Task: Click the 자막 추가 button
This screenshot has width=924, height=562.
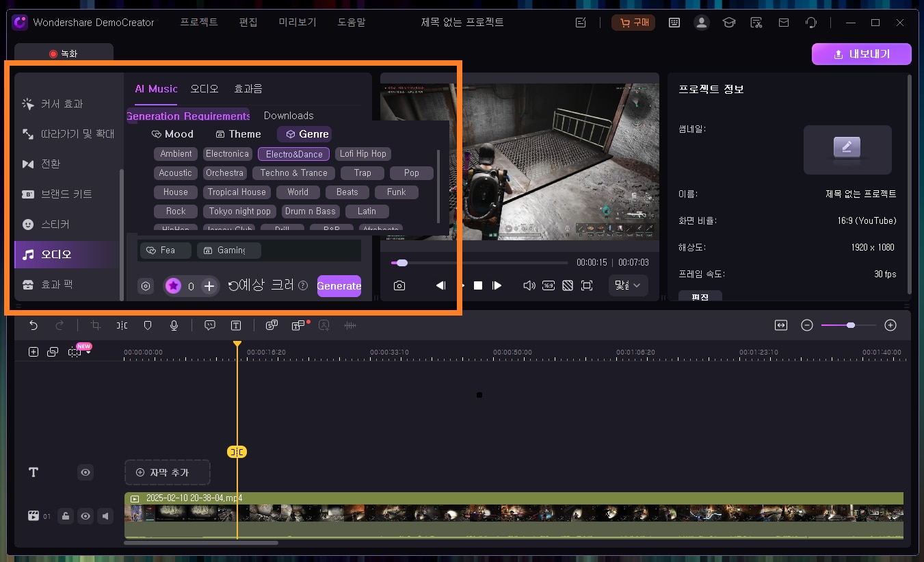Action: pyautogui.click(x=168, y=472)
